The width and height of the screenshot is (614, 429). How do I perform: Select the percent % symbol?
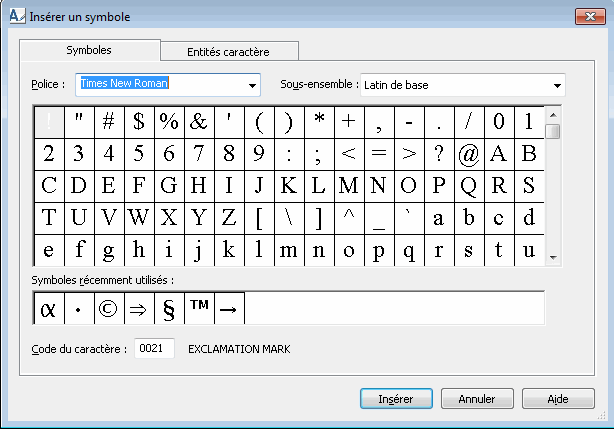(169, 122)
